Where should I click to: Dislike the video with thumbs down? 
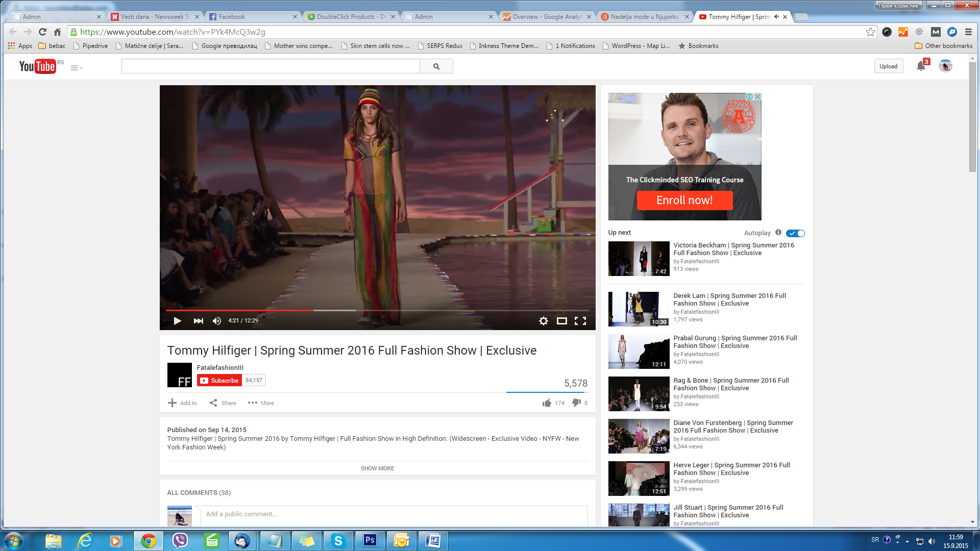click(x=577, y=403)
